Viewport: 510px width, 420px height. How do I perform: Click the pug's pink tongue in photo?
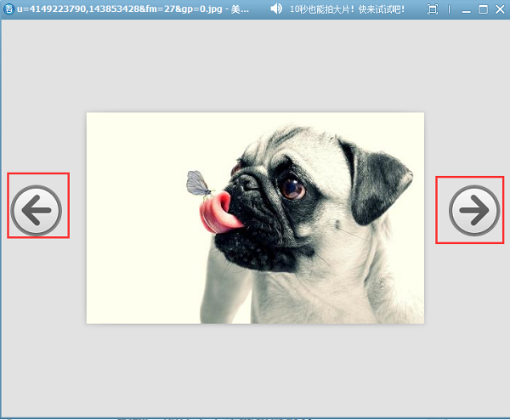point(214,213)
